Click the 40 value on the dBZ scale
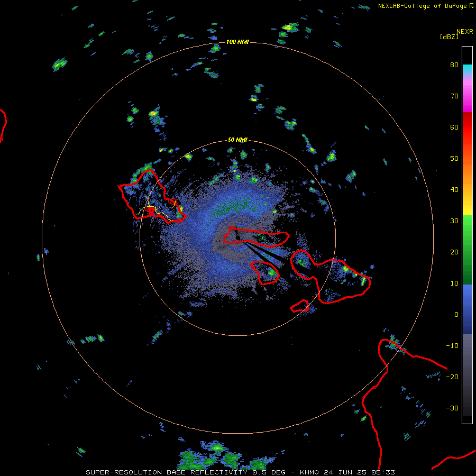 tap(454, 190)
